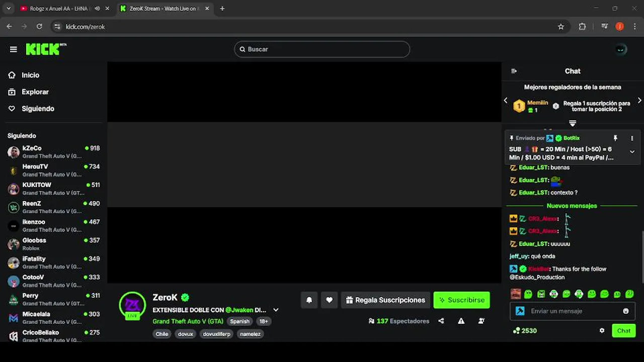The height and width of the screenshot is (362, 644).
Task: Click the report warning icon
Action: [461, 321]
